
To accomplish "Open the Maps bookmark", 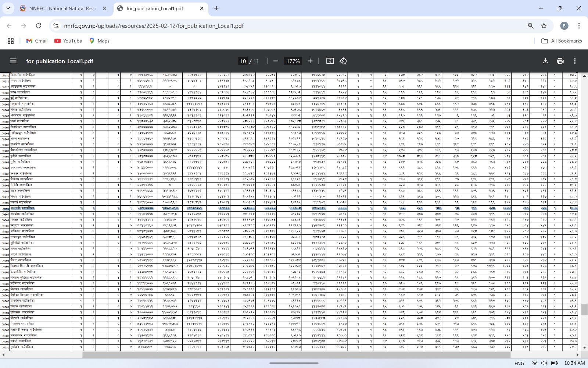I will point(99,41).
